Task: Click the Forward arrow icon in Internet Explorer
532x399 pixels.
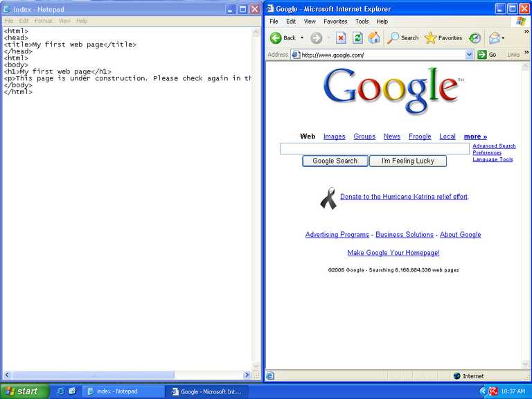Action: coord(316,38)
